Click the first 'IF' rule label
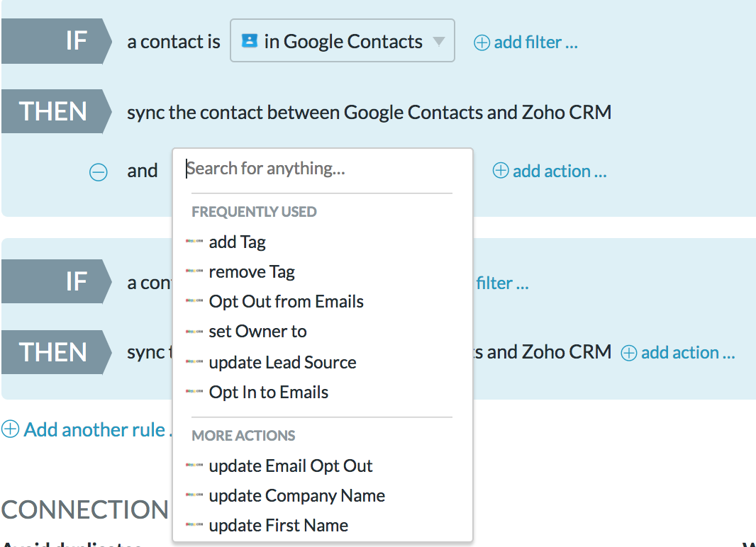756x547 pixels. click(x=57, y=41)
